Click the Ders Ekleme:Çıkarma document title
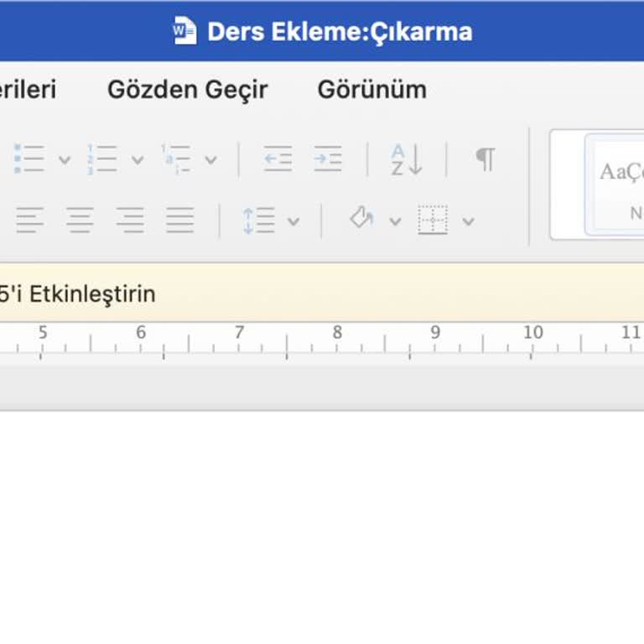This screenshot has width=644, height=644. point(340,32)
